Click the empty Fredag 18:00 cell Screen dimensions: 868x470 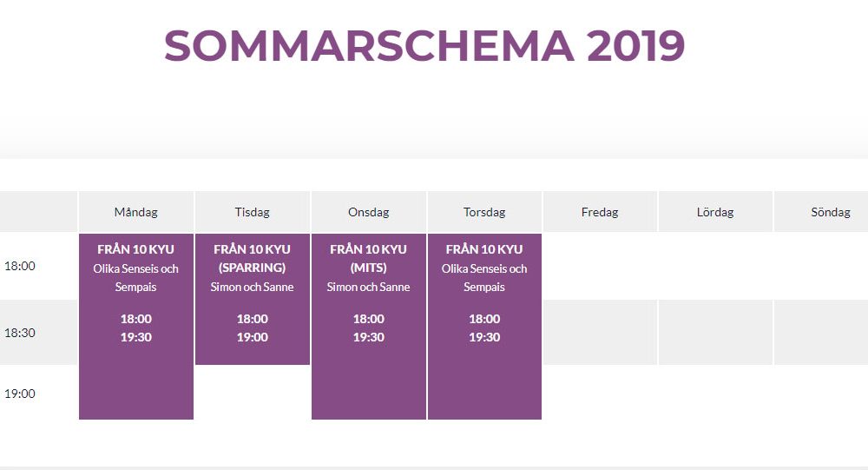click(x=600, y=266)
